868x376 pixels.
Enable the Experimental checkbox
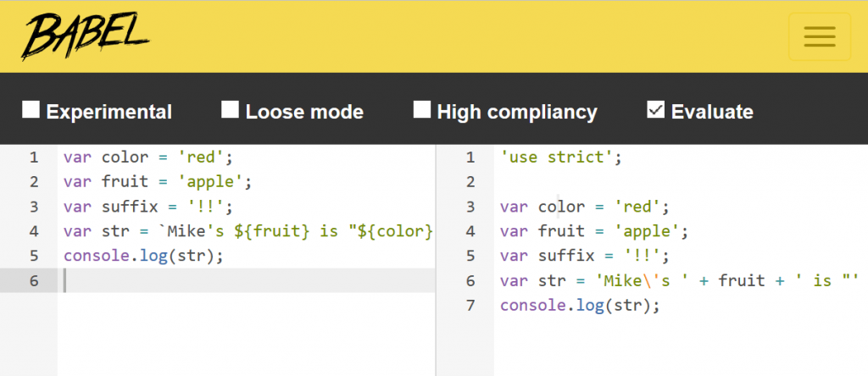coord(31,109)
